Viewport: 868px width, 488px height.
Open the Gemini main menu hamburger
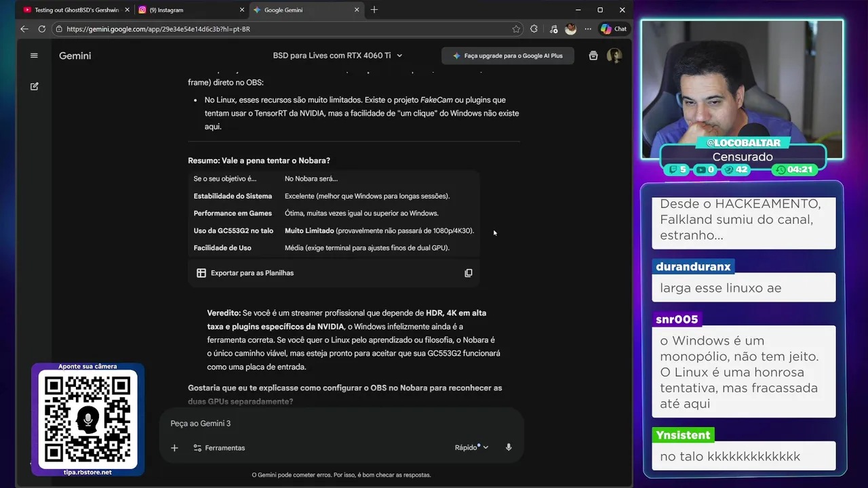pyautogui.click(x=34, y=56)
